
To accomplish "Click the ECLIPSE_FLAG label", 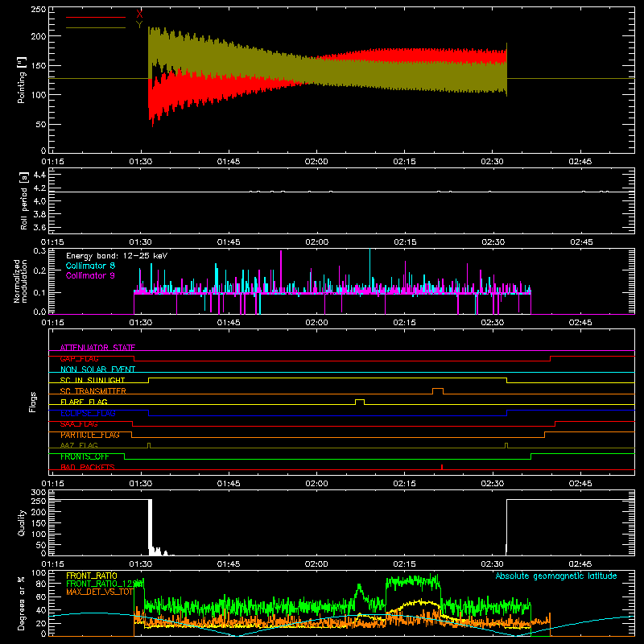I will coord(88,413).
